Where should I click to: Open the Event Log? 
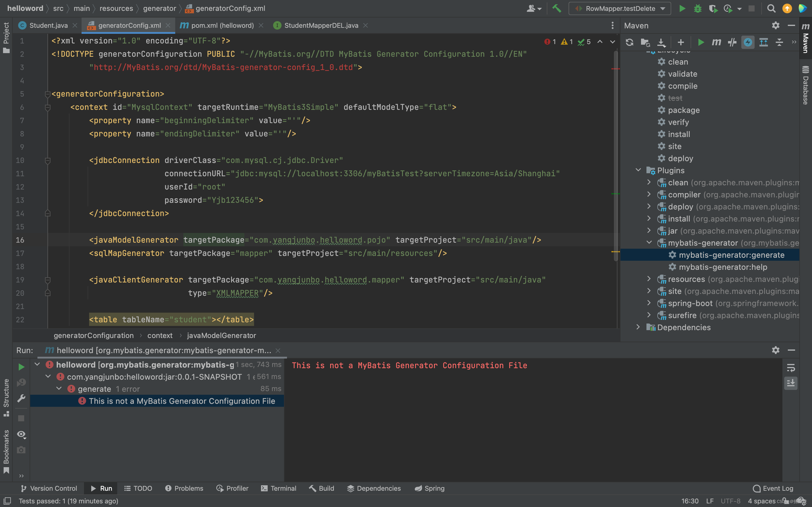point(773,488)
